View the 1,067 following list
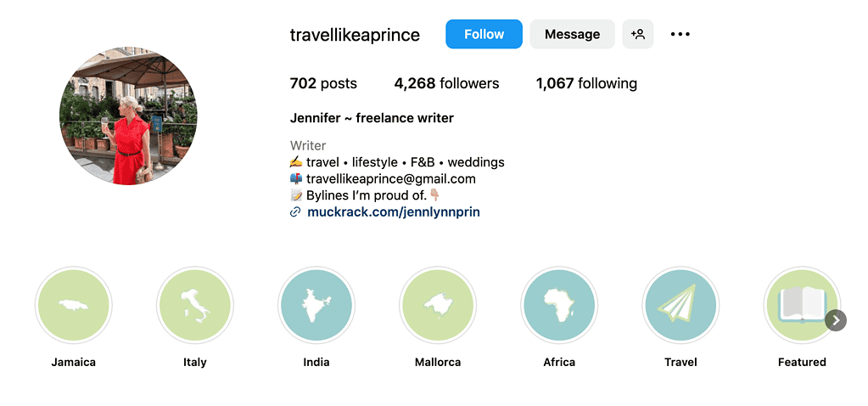 click(x=586, y=83)
